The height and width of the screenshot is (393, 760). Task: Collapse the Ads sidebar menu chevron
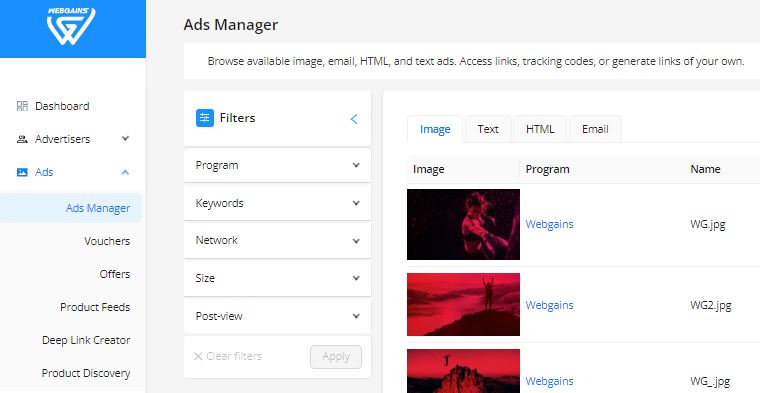point(125,172)
